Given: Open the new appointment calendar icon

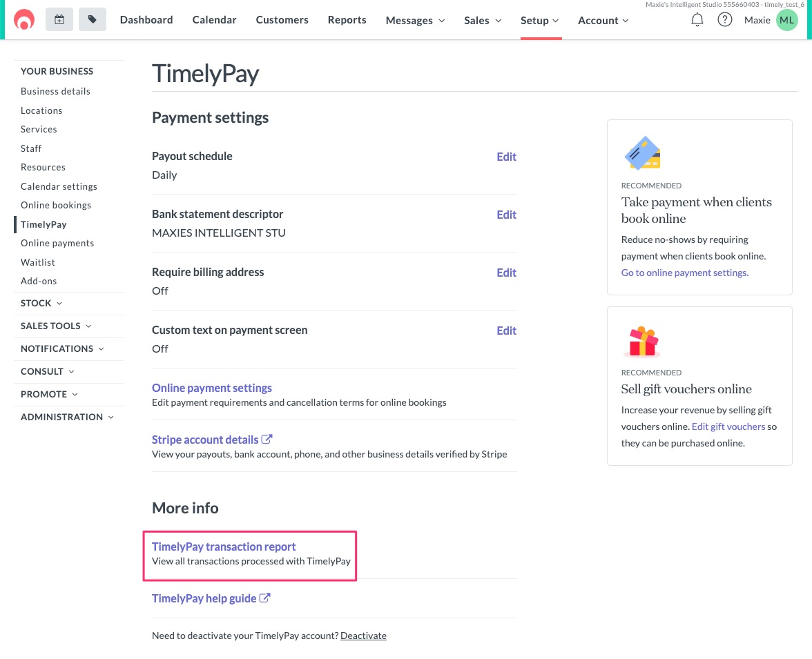Looking at the screenshot, I should 59,20.
